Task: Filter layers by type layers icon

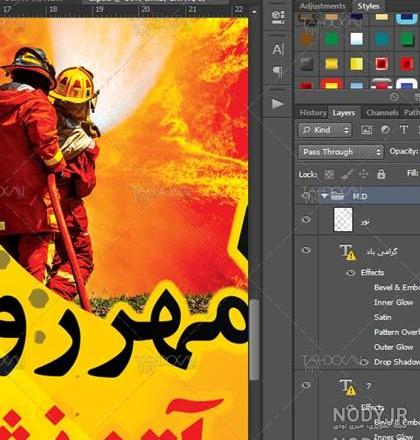Action: [x=404, y=130]
